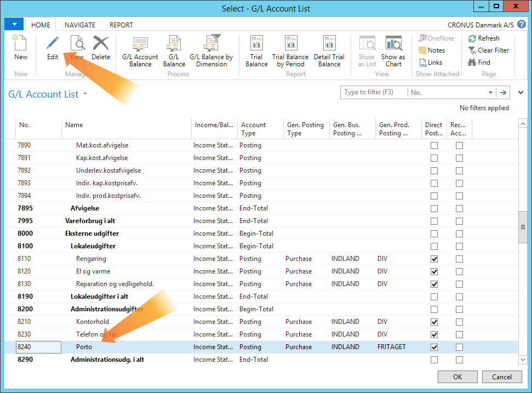
Task: Run the Trial Balance report
Action: coord(256,51)
